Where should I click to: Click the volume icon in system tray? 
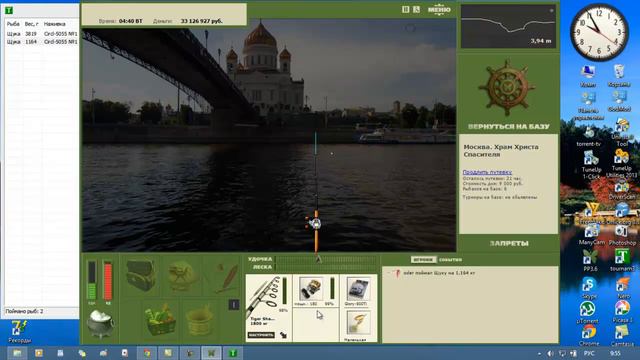pyautogui.click(x=550, y=353)
